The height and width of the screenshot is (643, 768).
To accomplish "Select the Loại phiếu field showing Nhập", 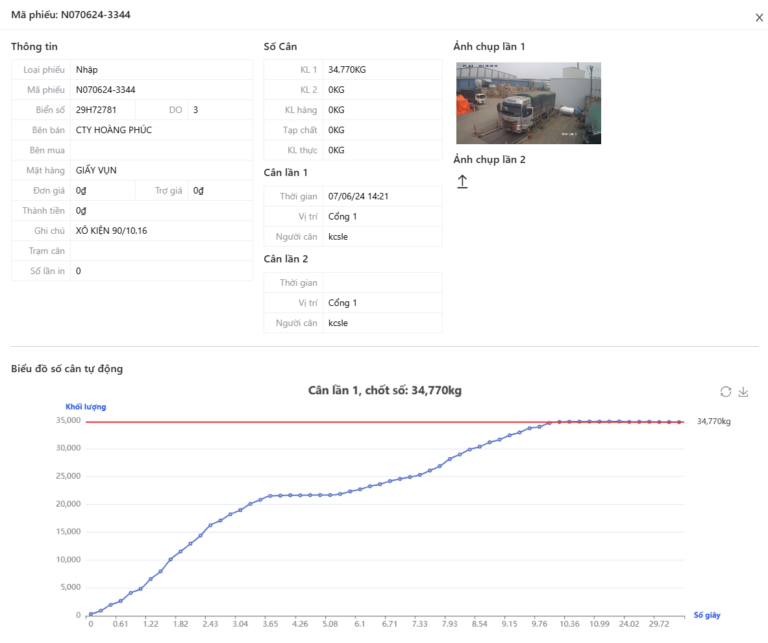I will pos(160,69).
